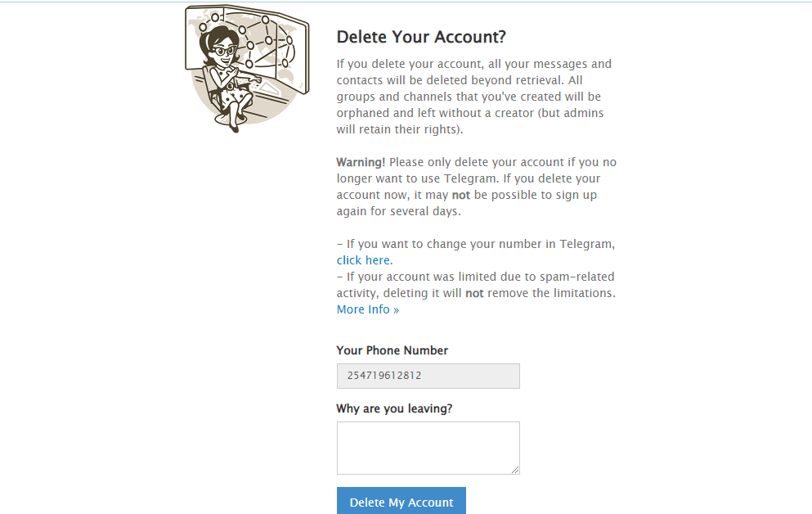812x514 pixels.
Task: Click the "Your Phone Number" label
Action: pos(393,350)
